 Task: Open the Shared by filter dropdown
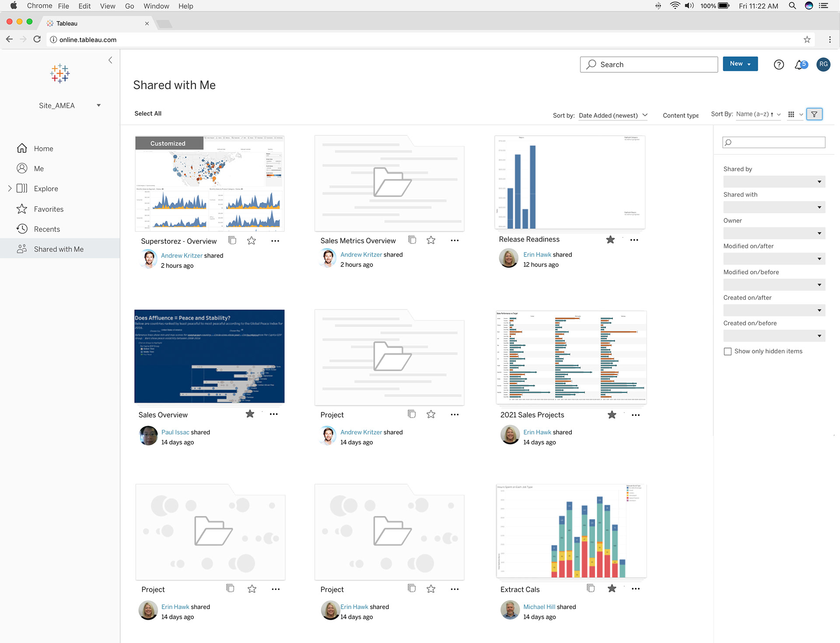pyautogui.click(x=774, y=182)
